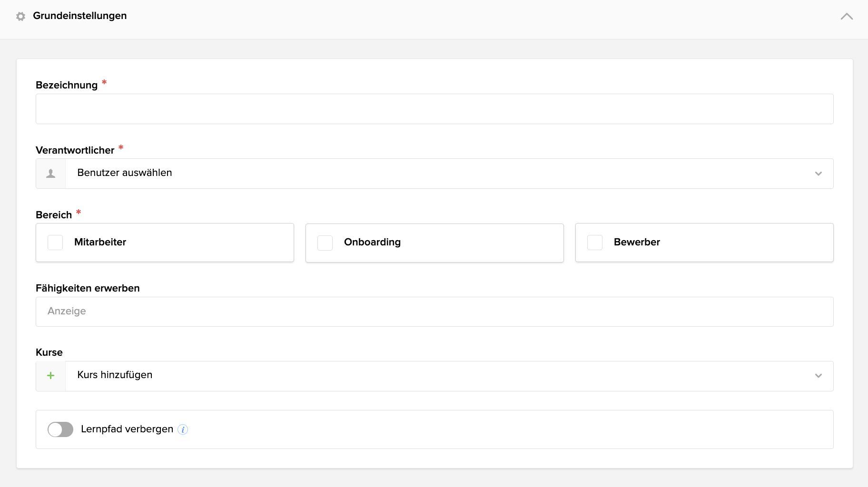Image resolution: width=868 pixels, height=487 pixels.
Task: Focus the Bezeichnung text field
Action: pos(434,109)
